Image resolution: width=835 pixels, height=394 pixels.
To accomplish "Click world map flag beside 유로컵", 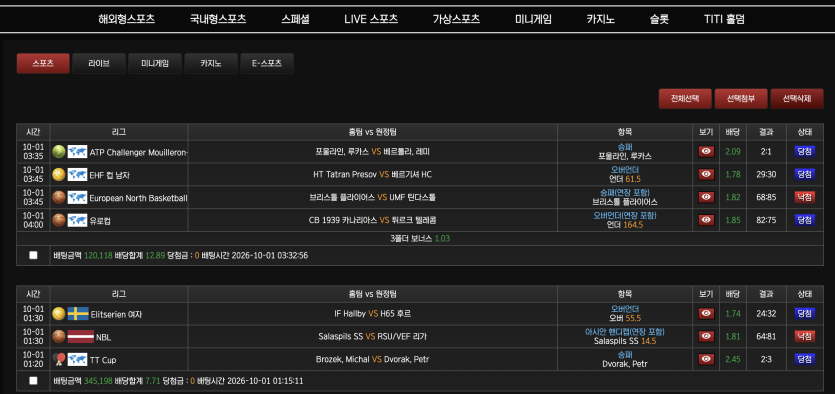I will tap(78, 220).
